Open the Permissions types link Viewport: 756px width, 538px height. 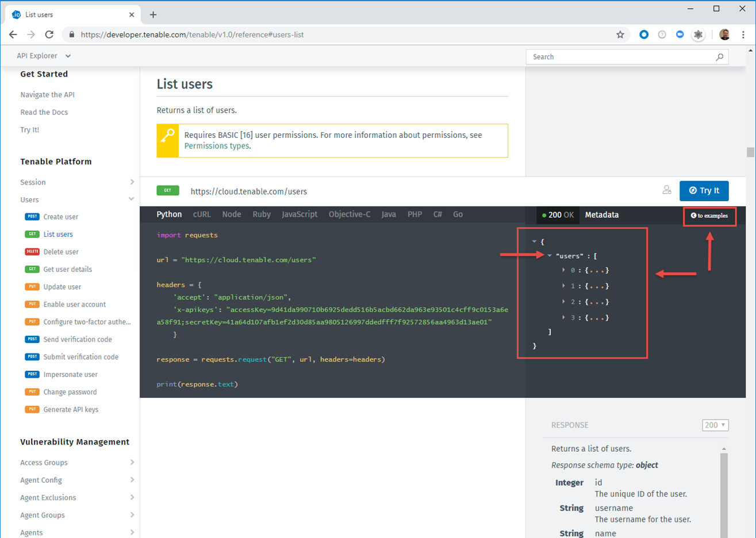pyautogui.click(x=216, y=146)
